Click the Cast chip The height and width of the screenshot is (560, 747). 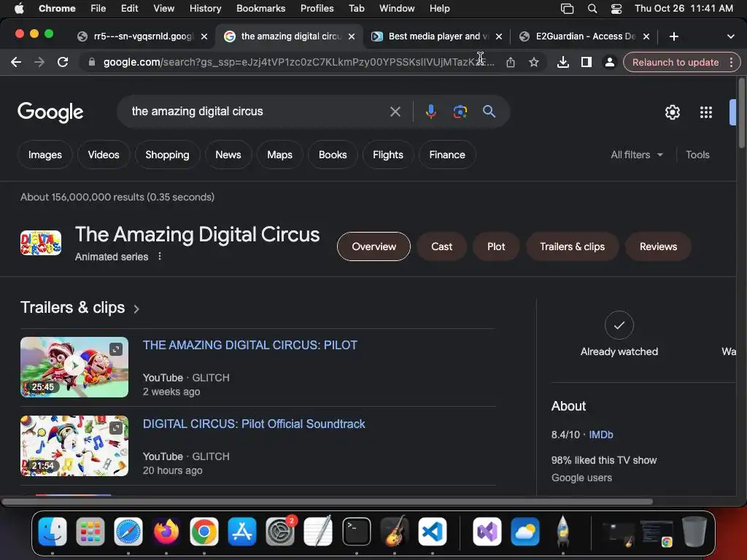pos(441,246)
